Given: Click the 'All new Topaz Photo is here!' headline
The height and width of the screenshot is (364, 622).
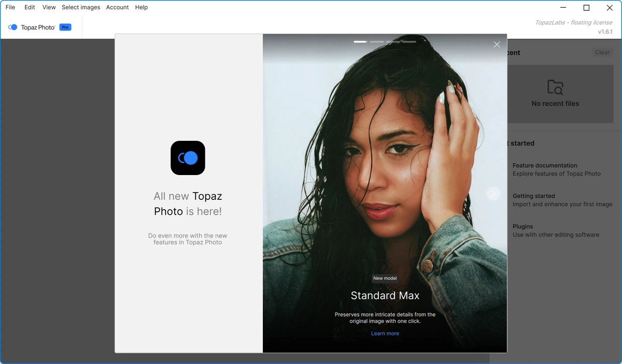Looking at the screenshot, I should point(188,203).
